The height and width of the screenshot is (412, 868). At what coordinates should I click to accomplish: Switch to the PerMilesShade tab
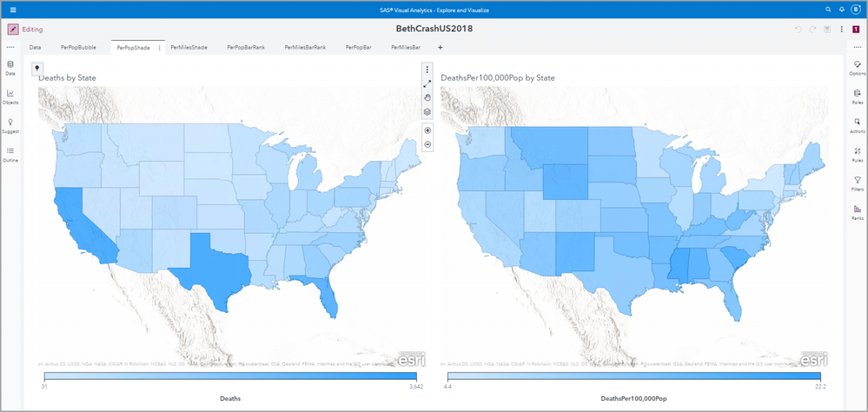[x=189, y=48]
